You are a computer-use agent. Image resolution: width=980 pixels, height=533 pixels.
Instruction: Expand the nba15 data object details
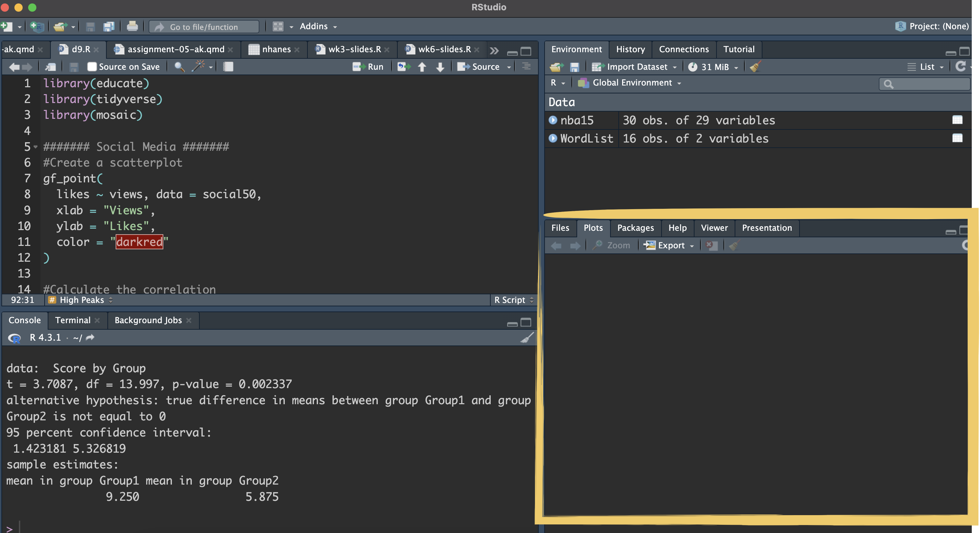point(553,120)
